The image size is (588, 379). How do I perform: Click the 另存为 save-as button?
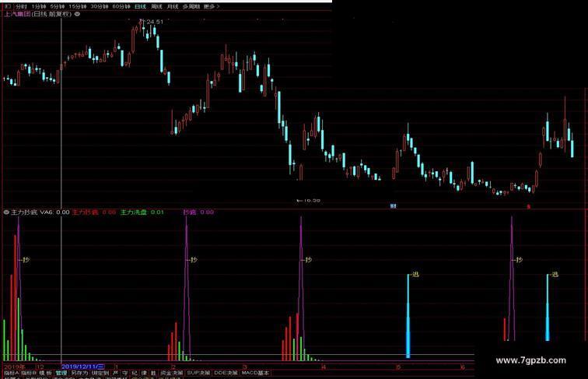(x=79, y=373)
